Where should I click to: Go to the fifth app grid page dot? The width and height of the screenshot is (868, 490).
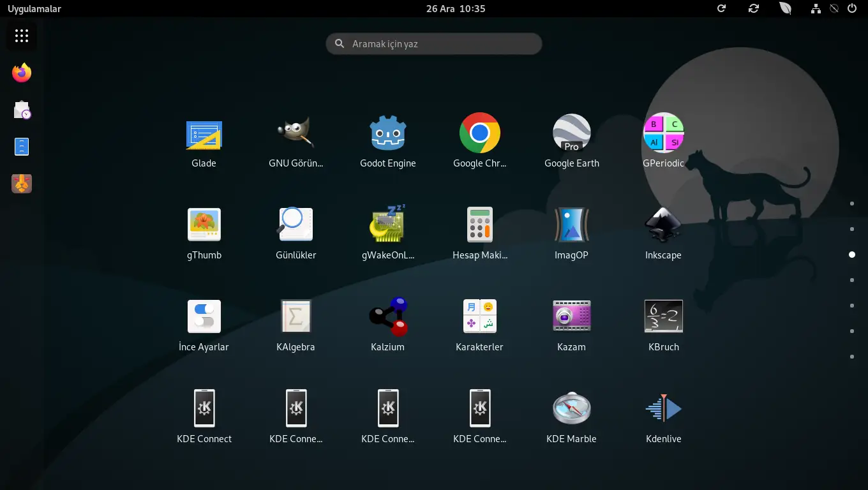(852, 306)
